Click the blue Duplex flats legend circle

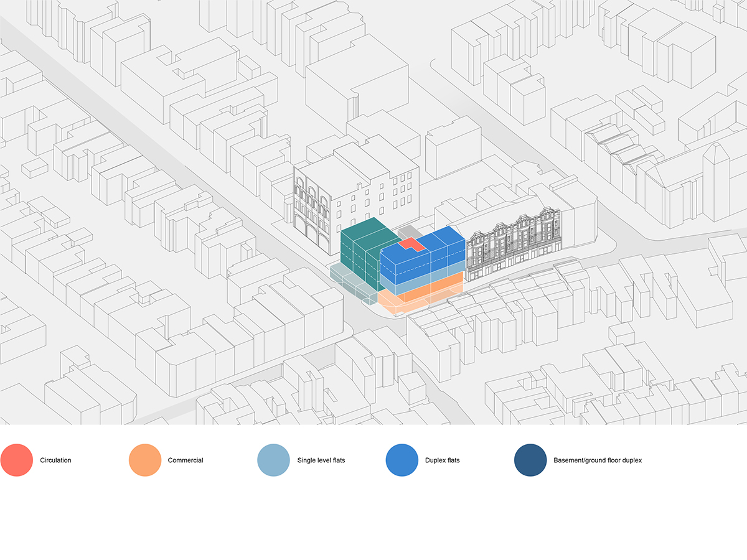(402, 460)
